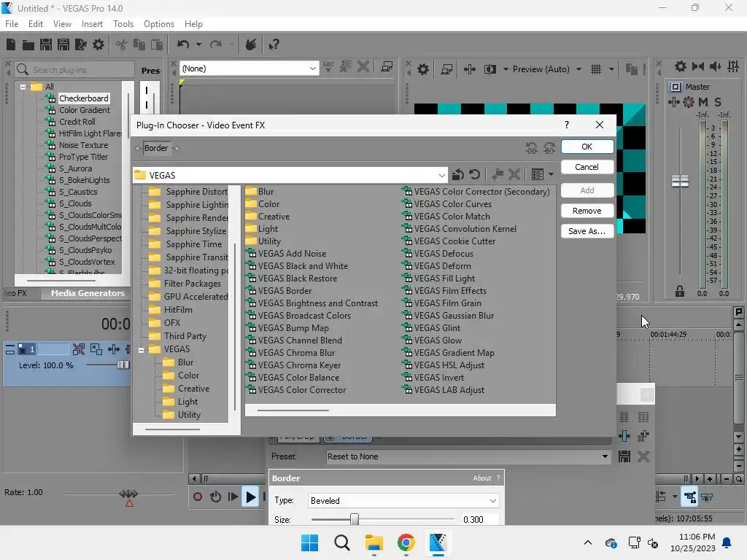This screenshot has width=747, height=560.
Task: Click Cancel in the Plug-In Chooser
Action: 587,167
